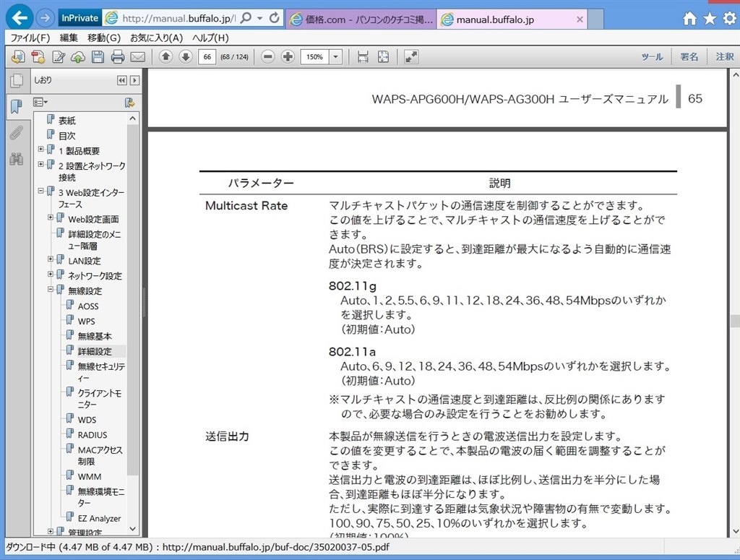Click the save PDF floppy disk icon
The width and height of the screenshot is (740, 560).
coord(98,57)
